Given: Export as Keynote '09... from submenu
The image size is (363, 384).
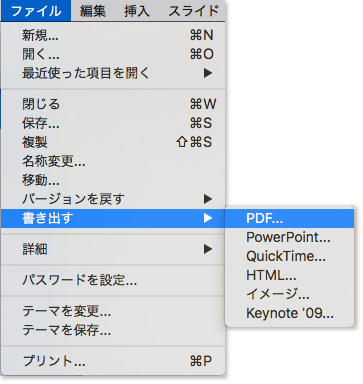Looking at the screenshot, I should click(x=290, y=313).
